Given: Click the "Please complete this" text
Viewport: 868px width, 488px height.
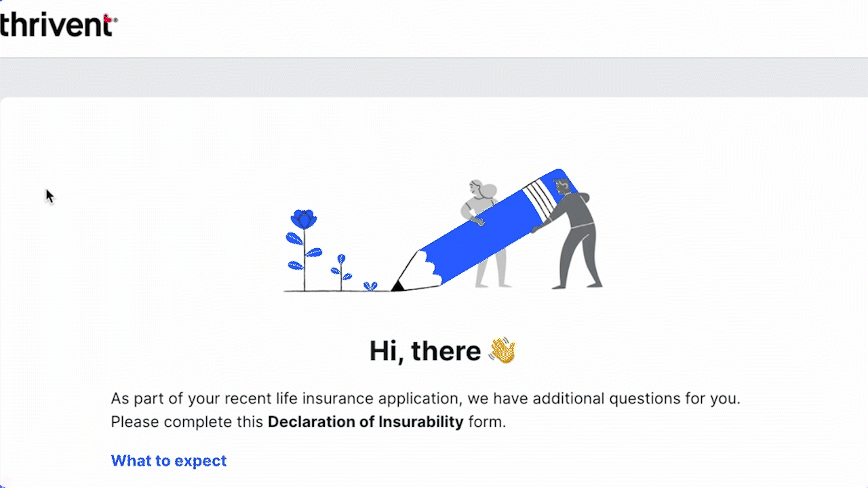Looking at the screenshot, I should click(x=187, y=422).
